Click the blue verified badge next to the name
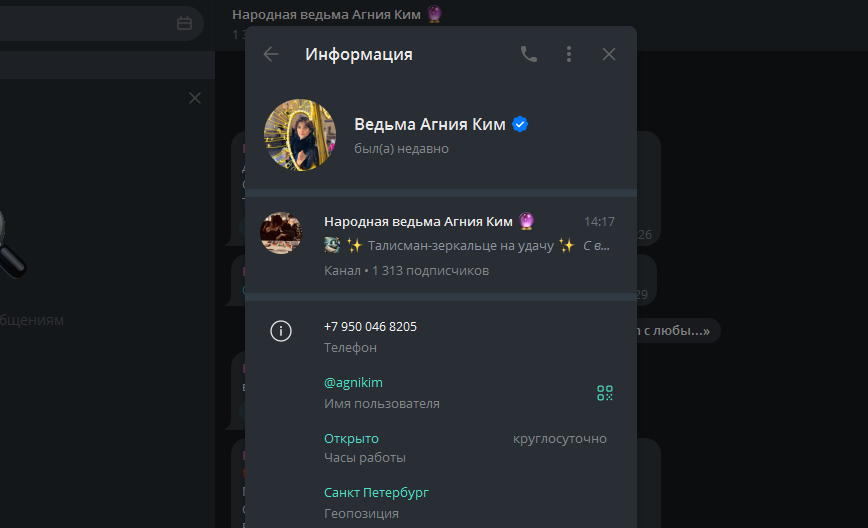 [520, 125]
